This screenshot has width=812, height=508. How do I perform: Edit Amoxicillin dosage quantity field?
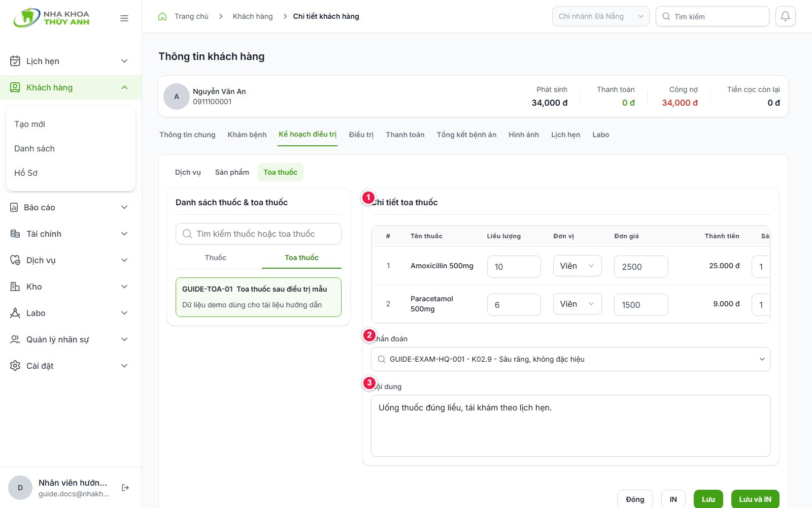tap(514, 267)
